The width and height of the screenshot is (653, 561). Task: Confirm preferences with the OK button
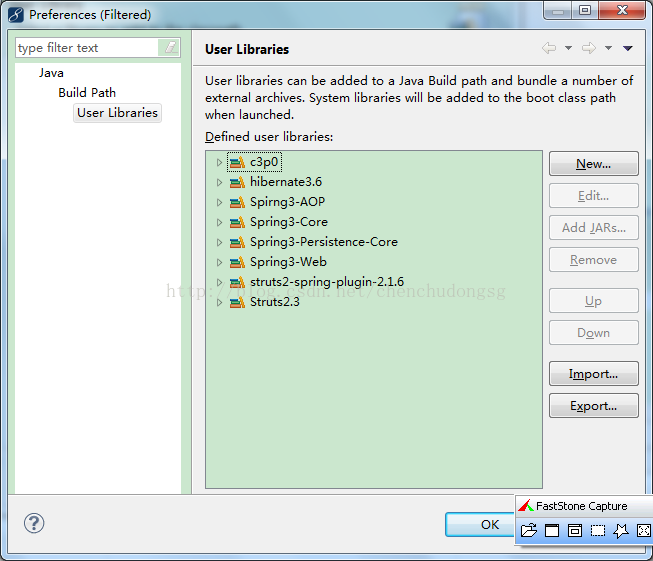(480, 524)
